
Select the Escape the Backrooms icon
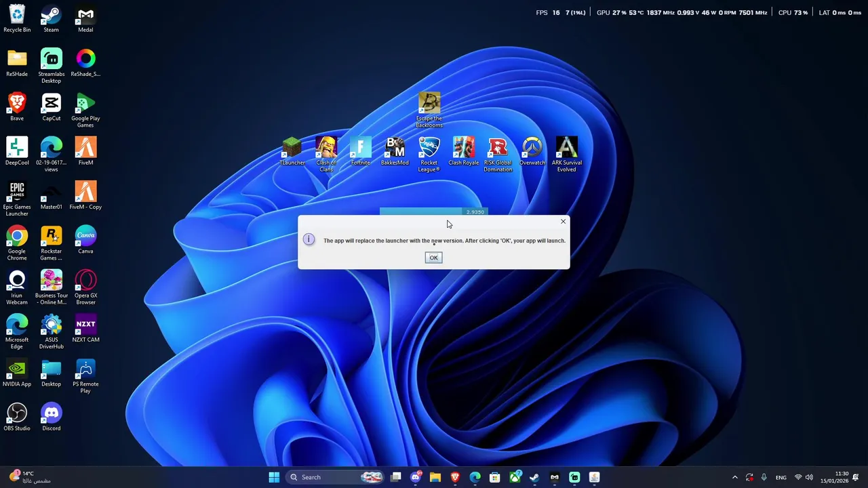(429, 110)
